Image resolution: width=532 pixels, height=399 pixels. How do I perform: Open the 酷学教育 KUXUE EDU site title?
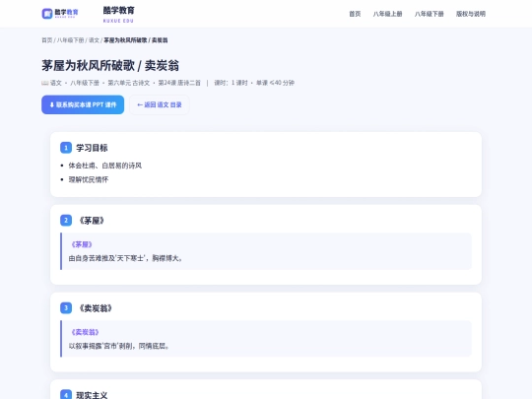[x=119, y=14]
